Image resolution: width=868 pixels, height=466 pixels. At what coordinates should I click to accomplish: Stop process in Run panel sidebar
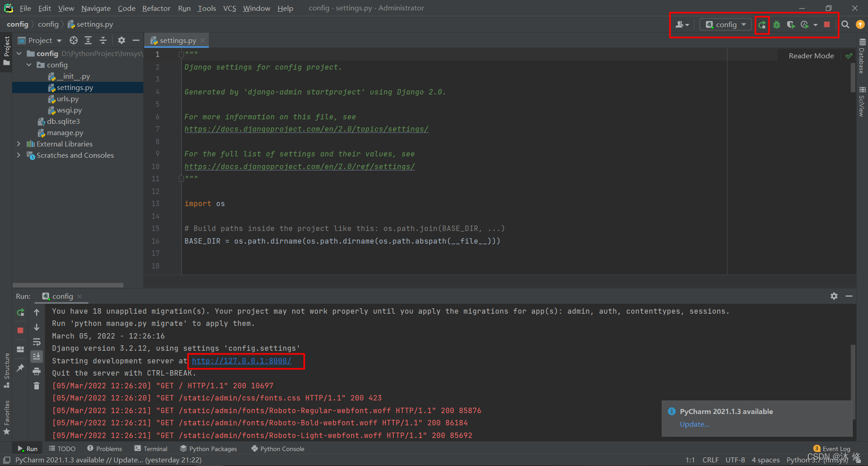pos(20,330)
